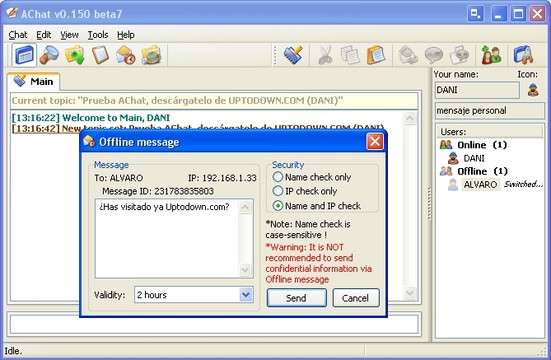551x360 pixels.
Task: Click in the offline message text box
Action: point(167,239)
